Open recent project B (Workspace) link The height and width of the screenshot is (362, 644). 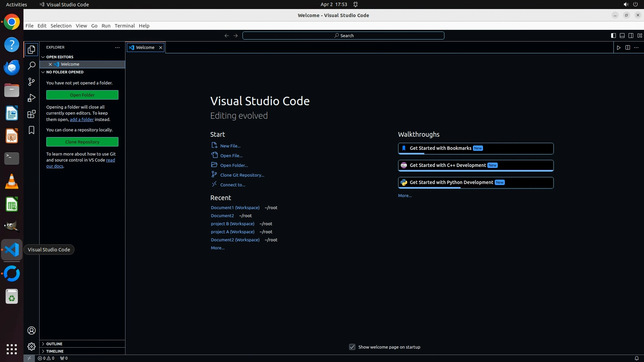232,224
